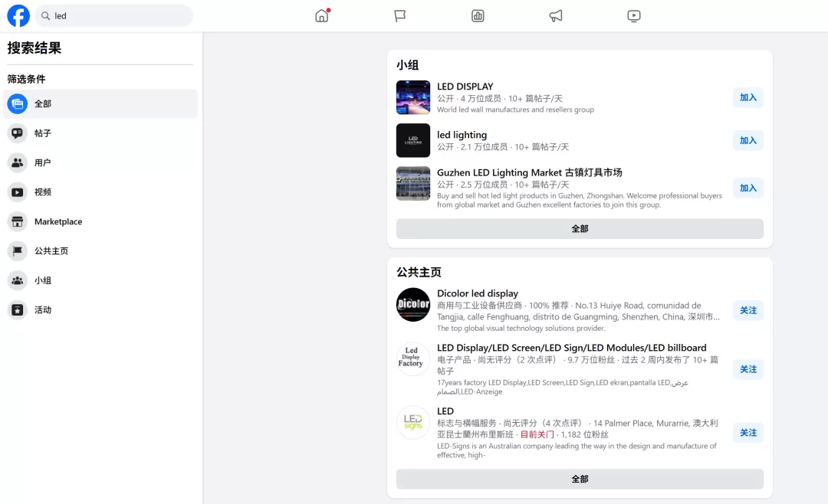The image size is (828, 504).
Task: Open Dicolor led display page title
Action: tap(478, 293)
